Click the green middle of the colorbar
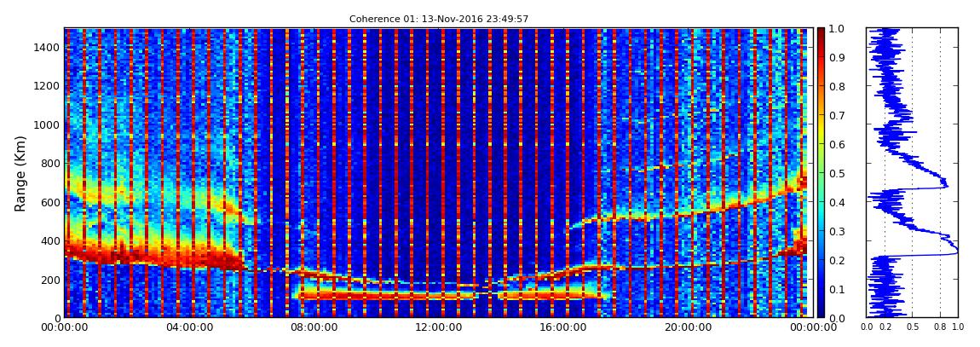The width and height of the screenshot is (980, 347). coord(821,172)
